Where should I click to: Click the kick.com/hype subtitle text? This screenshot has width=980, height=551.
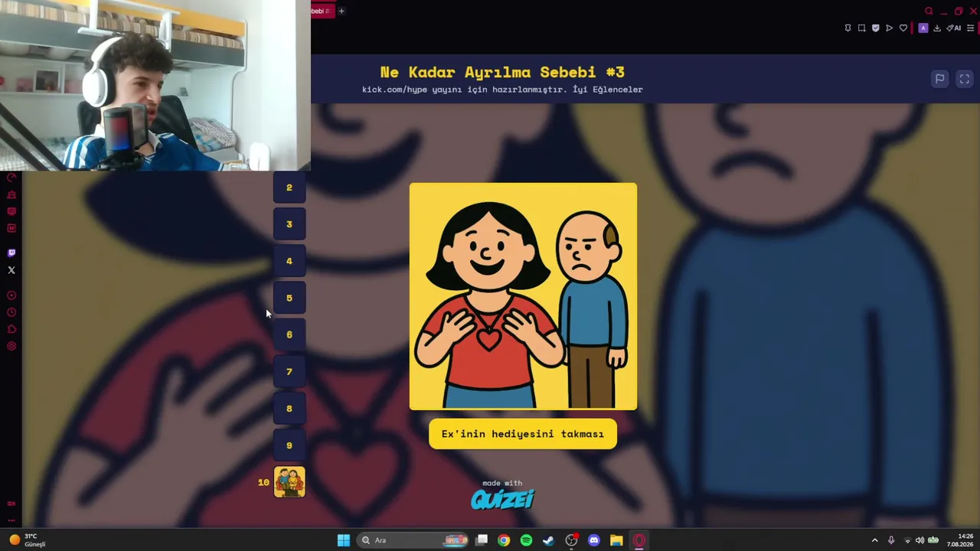click(x=502, y=90)
